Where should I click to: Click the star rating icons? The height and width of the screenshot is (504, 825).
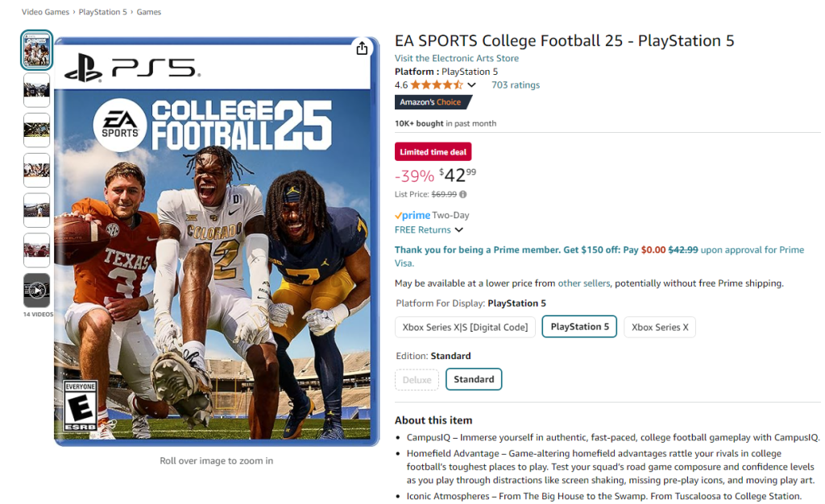[437, 85]
